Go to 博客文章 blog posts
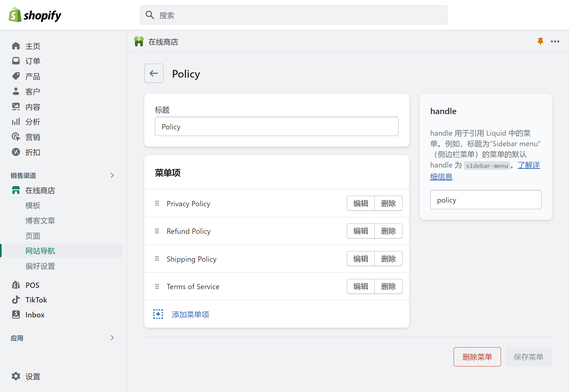The height and width of the screenshot is (392, 569). point(40,221)
